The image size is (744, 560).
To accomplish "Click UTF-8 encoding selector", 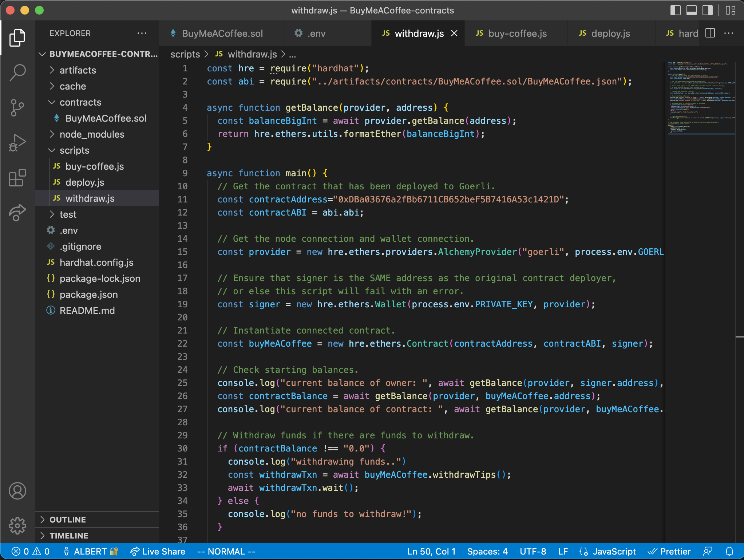I will [533, 552].
